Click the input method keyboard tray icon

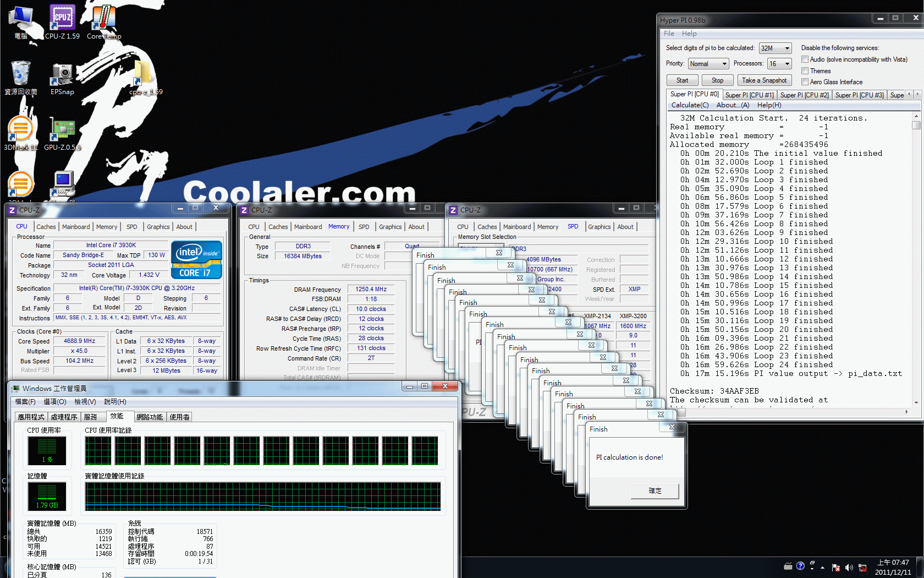pos(788,566)
